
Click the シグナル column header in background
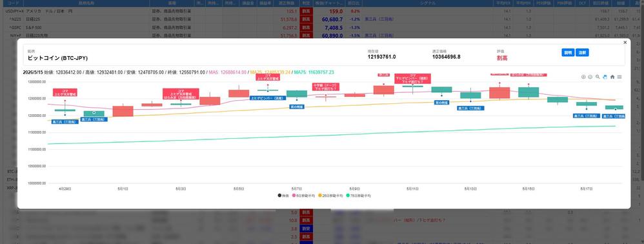coord(428,3)
